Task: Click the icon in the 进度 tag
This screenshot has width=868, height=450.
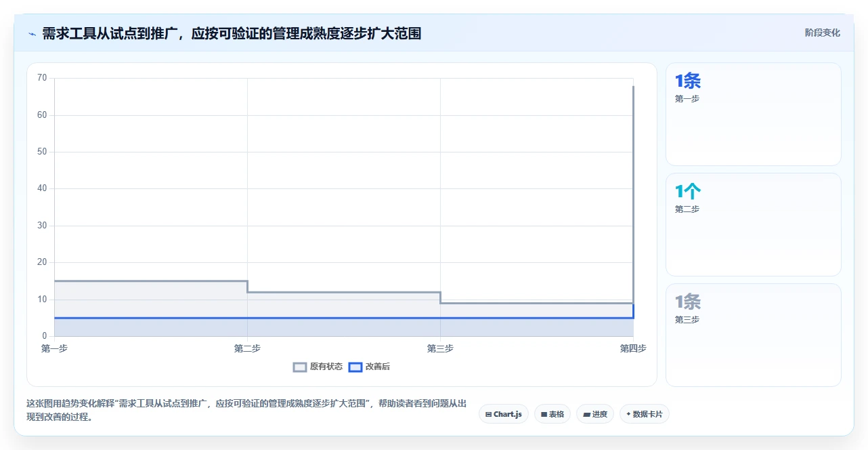Action: tap(586, 414)
